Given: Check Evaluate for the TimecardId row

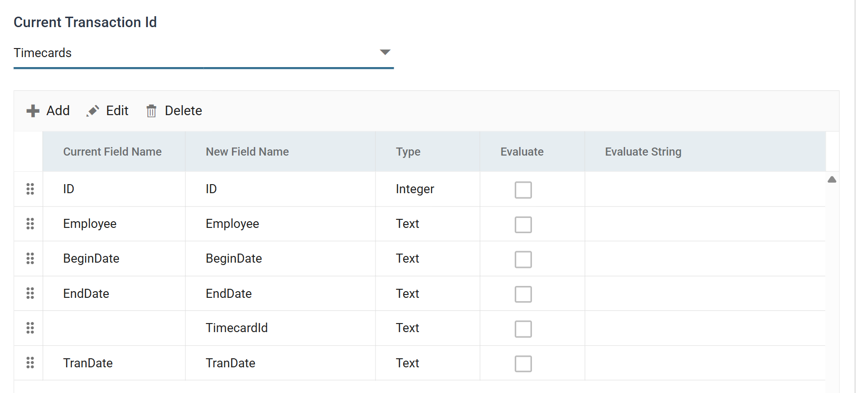Looking at the screenshot, I should pyautogui.click(x=523, y=329).
